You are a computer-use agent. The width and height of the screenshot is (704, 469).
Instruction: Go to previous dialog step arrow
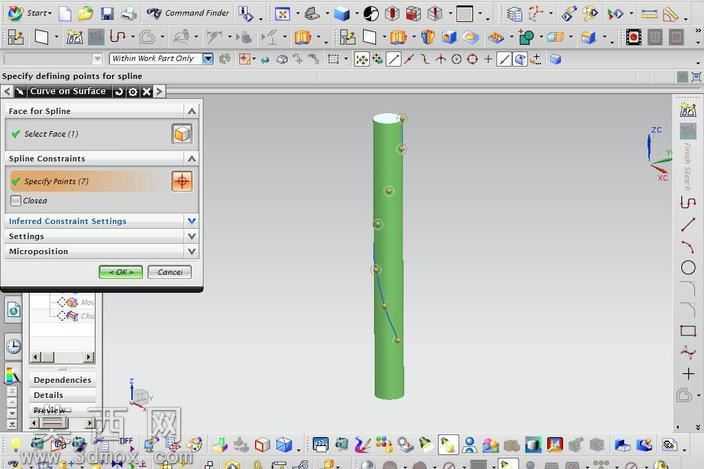[7, 92]
